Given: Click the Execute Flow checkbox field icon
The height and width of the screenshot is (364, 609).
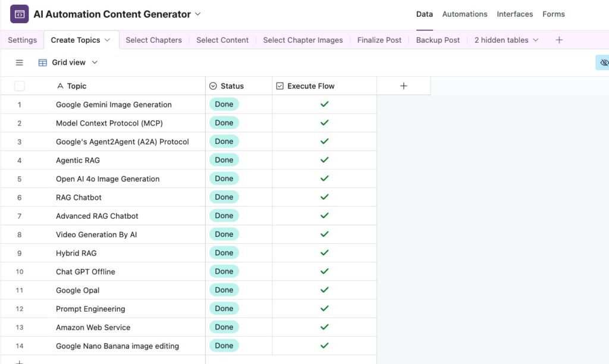Looking at the screenshot, I should tap(280, 86).
